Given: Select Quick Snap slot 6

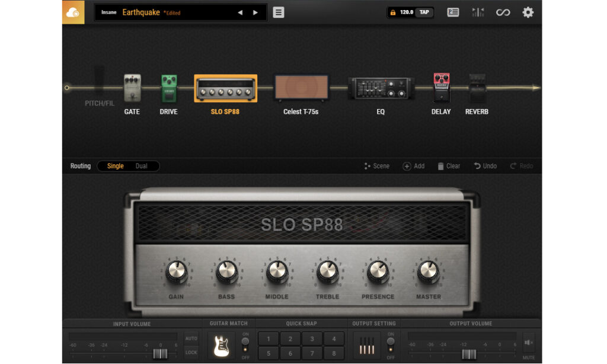Looking at the screenshot, I should click(x=290, y=353).
